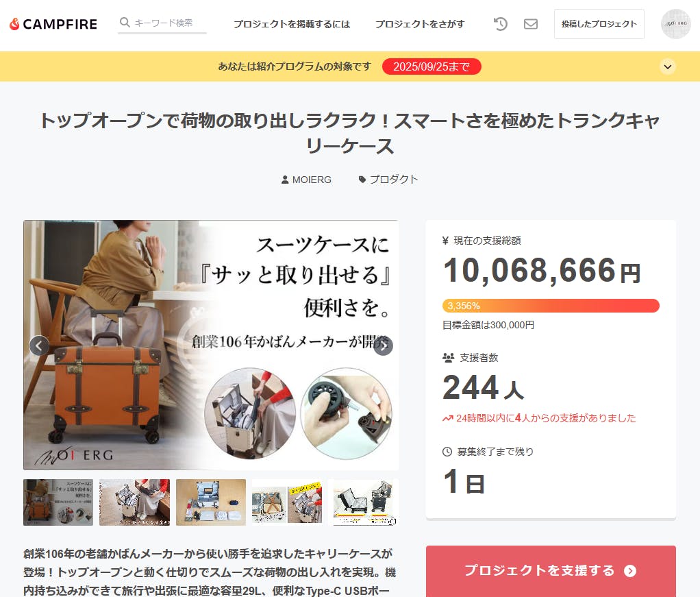The width and height of the screenshot is (700, 597).
Task: Select the fifth thumbnail of black suitcases
Action: coord(363,502)
